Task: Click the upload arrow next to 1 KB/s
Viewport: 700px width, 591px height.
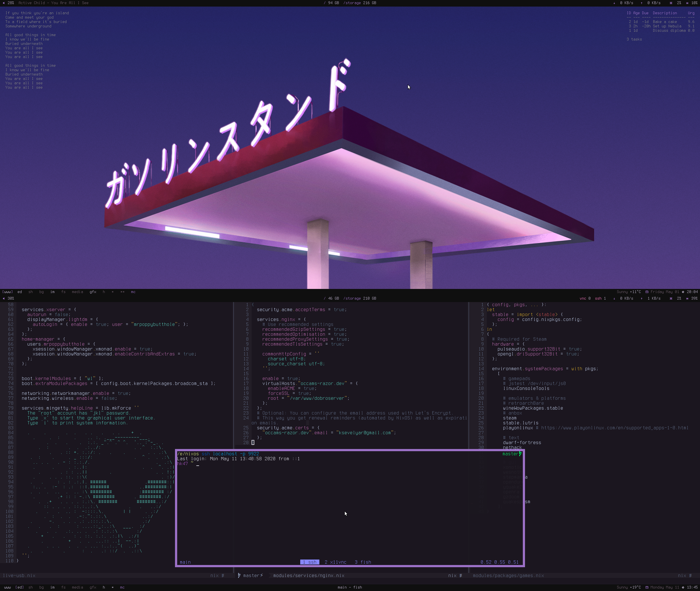Action: coord(641,298)
